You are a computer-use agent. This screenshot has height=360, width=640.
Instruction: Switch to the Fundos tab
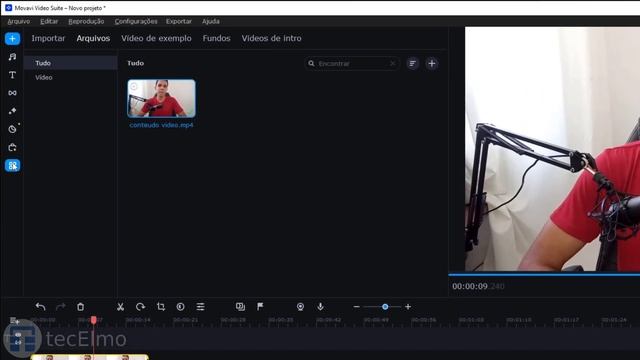tap(216, 38)
